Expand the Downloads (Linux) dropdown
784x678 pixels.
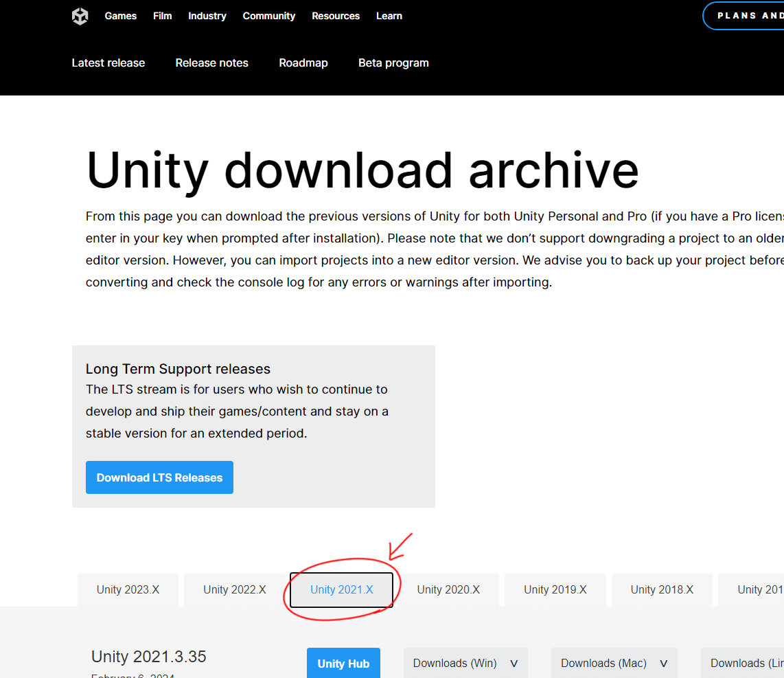coord(743,663)
